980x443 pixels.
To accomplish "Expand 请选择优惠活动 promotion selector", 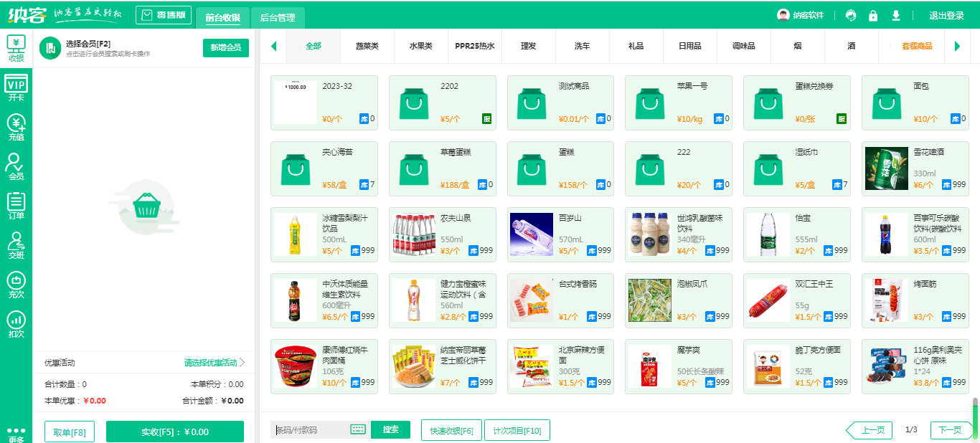I will pos(215,363).
